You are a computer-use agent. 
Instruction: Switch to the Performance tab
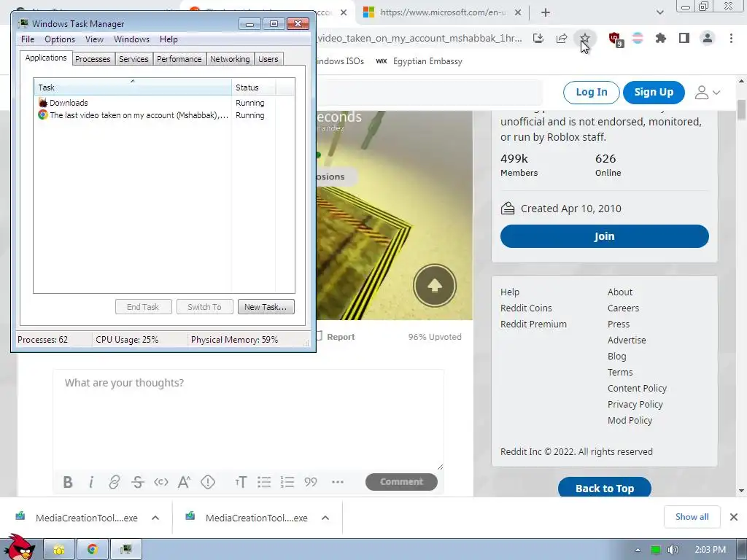[179, 59]
